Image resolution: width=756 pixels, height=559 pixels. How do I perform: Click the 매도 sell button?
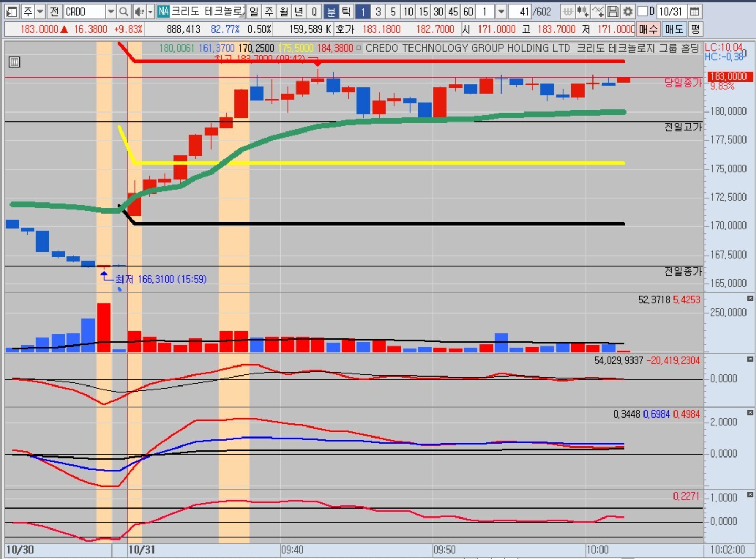(x=674, y=29)
